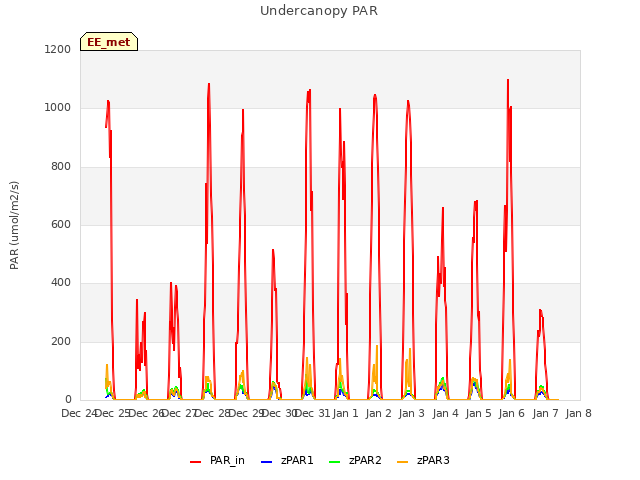This screenshot has height=480, width=640.
Task: Click the Jan 5 x-axis date label
Action: pos(478,414)
